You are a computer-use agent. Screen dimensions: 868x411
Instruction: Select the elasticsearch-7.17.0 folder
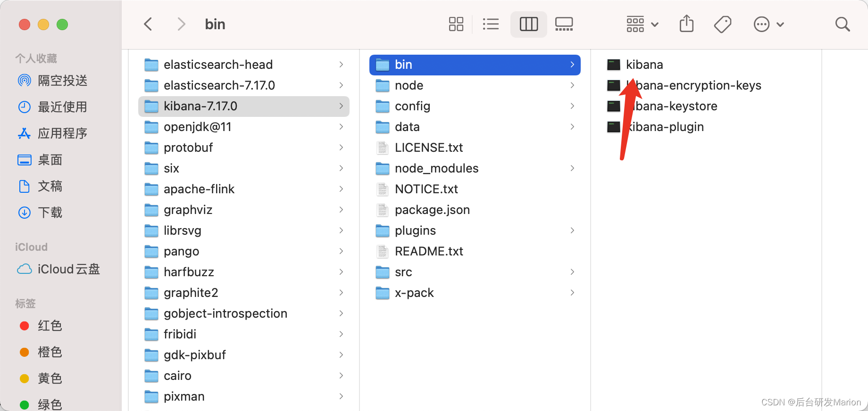click(x=244, y=85)
